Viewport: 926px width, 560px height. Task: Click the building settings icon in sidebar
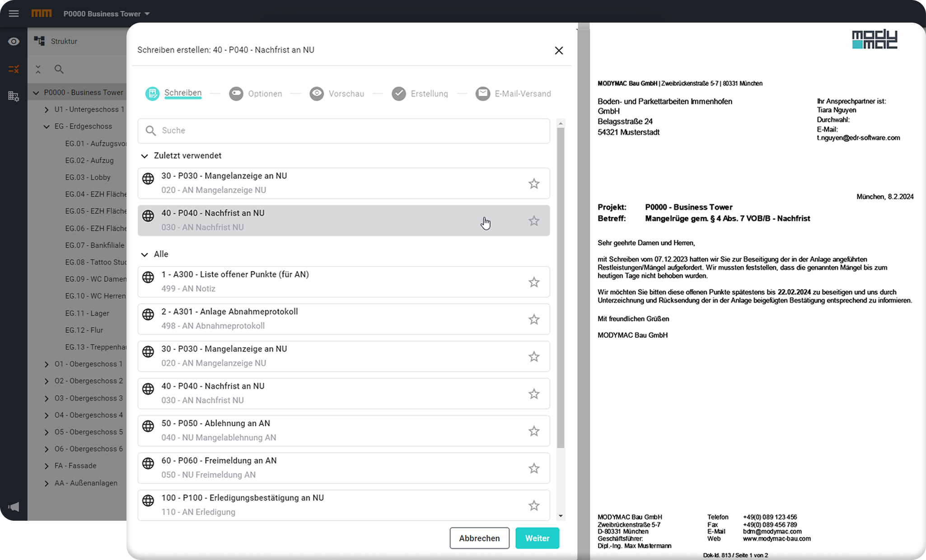(14, 96)
